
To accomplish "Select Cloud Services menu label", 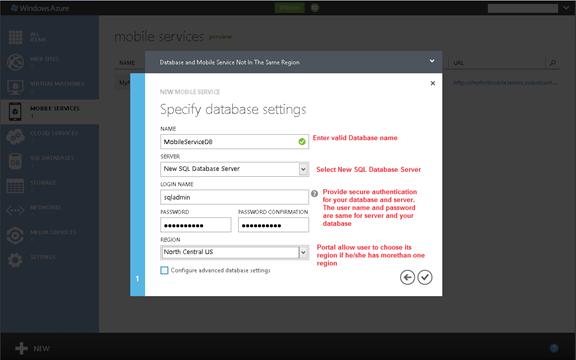I will coord(54,133).
